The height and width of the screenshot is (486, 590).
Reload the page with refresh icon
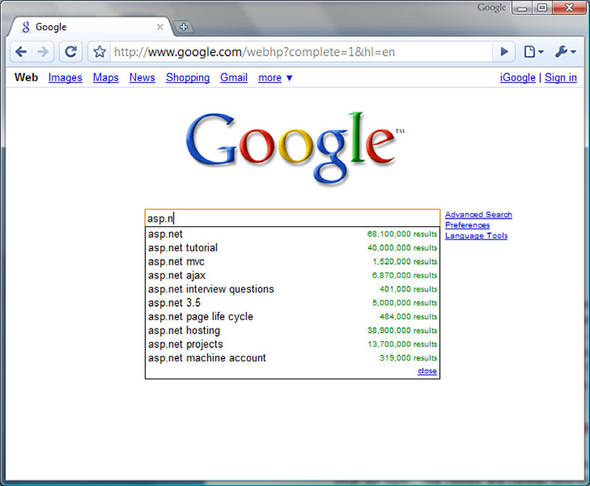pos(71,52)
